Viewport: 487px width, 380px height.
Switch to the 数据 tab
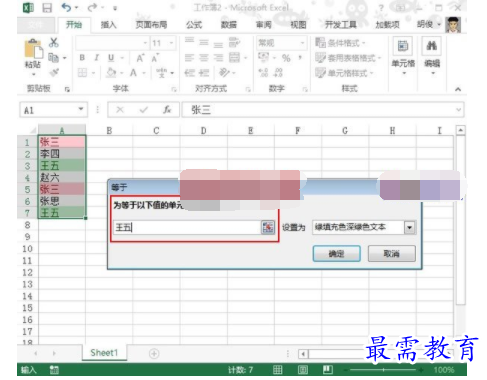click(229, 24)
